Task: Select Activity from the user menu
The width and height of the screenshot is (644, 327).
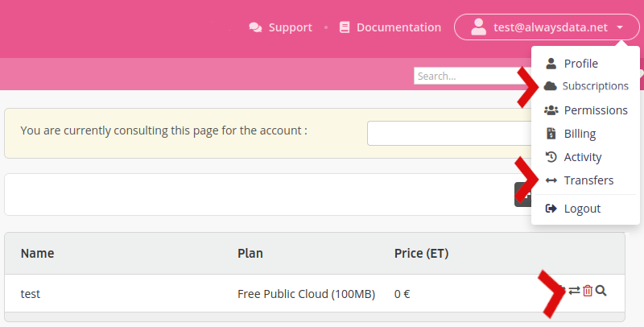Action: [582, 157]
